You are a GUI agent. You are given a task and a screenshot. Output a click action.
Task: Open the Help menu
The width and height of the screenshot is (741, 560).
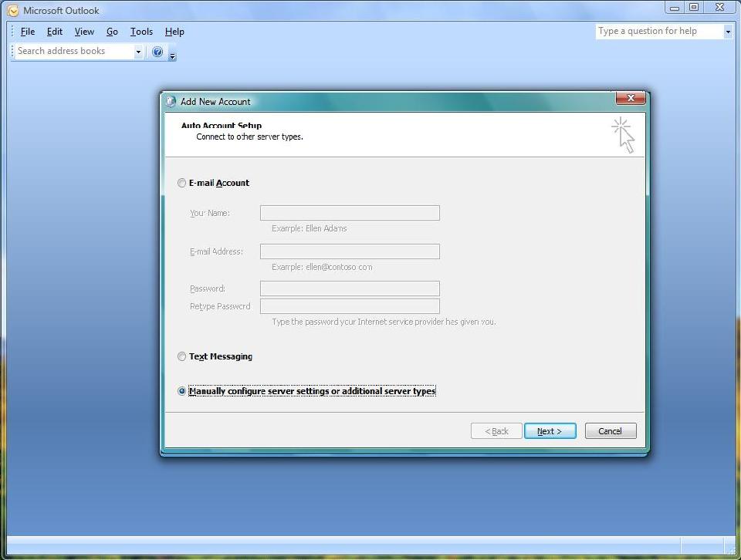click(174, 32)
